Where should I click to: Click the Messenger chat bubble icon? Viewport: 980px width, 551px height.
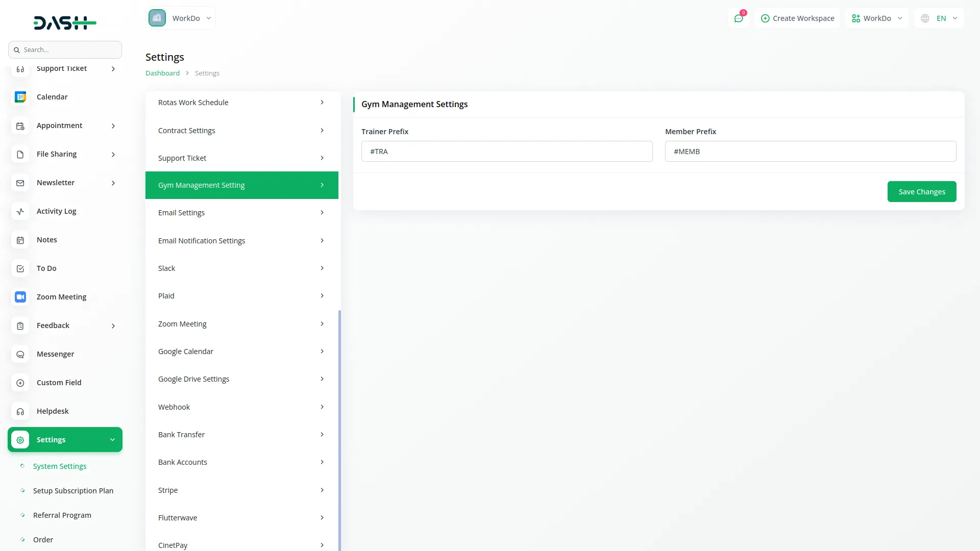tap(20, 354)
